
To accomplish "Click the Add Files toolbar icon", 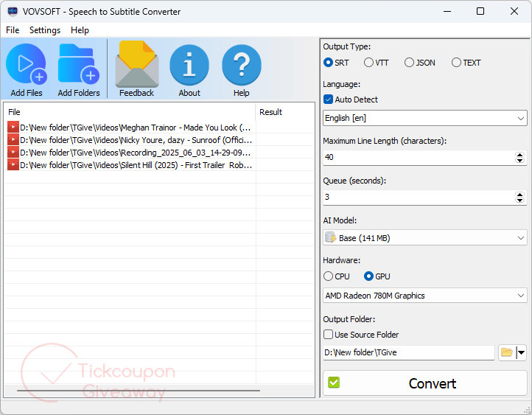I will point(26,64).
